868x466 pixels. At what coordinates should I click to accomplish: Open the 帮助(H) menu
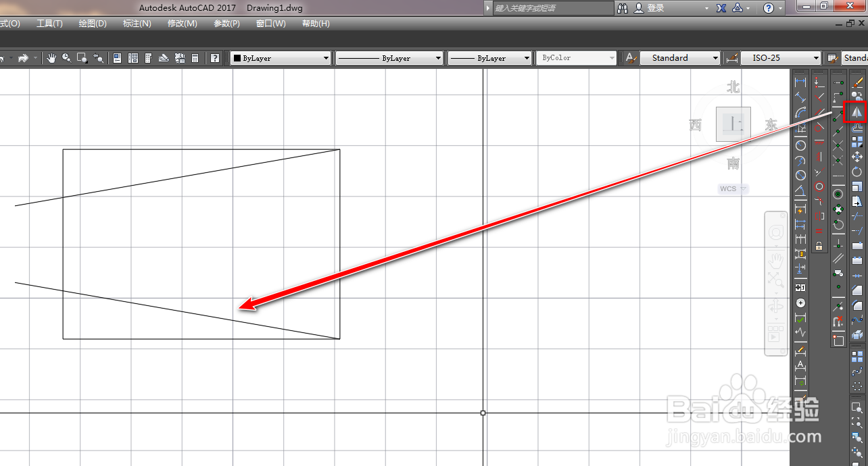[316, 24]
